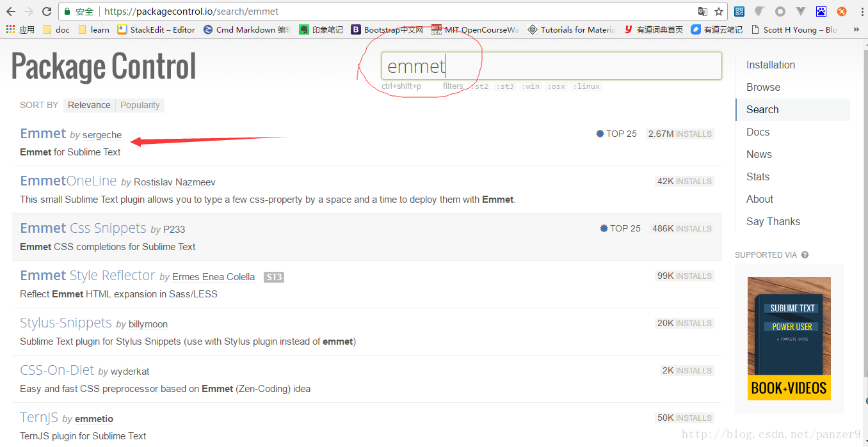Open the Emmet Css Snippets package

pos(83,228)
